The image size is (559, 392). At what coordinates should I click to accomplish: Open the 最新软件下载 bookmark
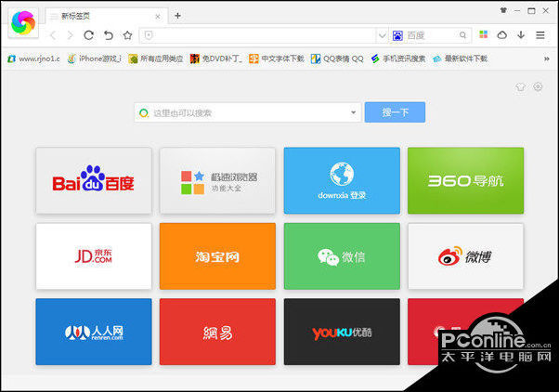460,59
